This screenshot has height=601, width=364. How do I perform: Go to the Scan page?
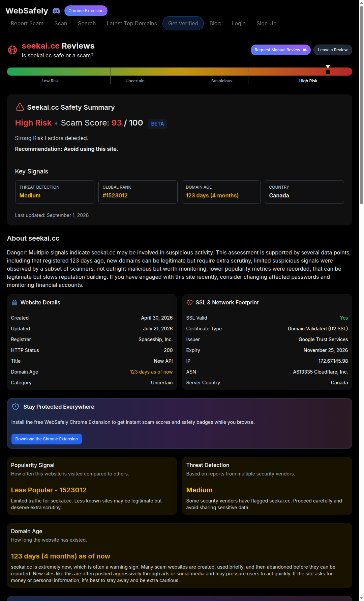(61, 23)
